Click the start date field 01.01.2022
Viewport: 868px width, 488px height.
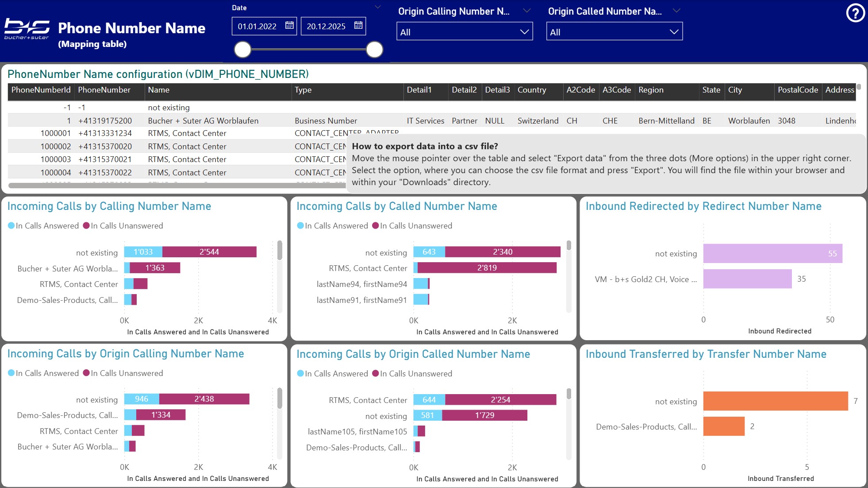tap(264, 26)
